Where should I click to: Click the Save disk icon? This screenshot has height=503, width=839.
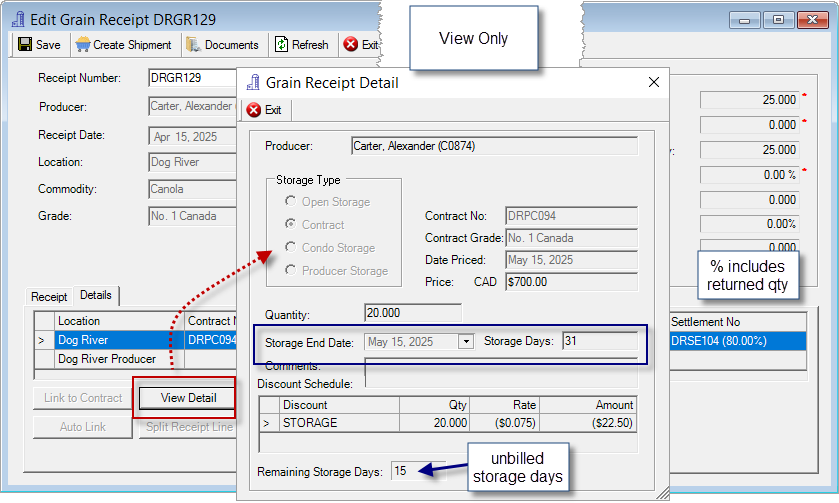click(25, 44)
